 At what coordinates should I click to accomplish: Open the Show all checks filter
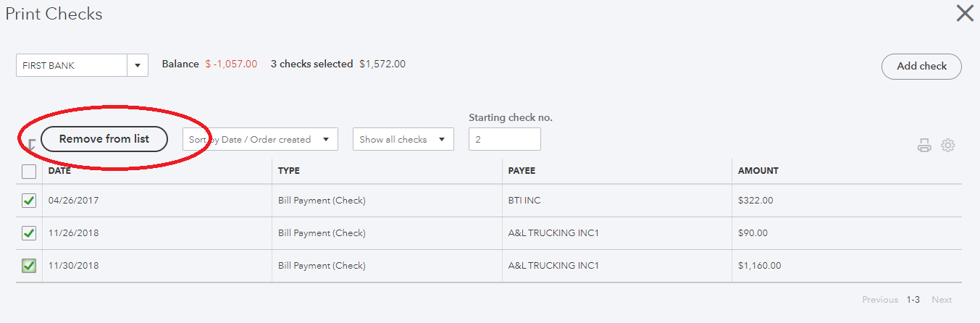(x=403, y=139)
